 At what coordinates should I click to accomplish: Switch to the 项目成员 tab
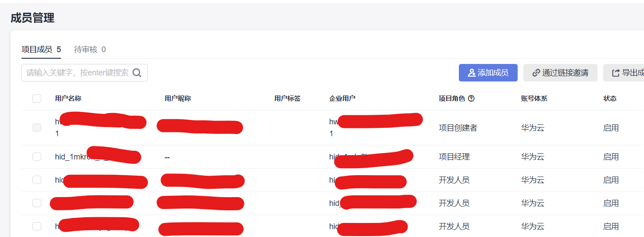(x=37, y=50)
